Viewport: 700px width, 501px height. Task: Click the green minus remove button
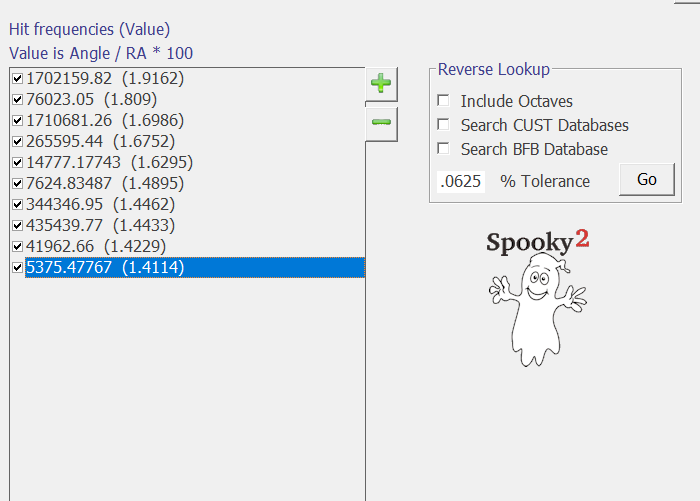tap(380, 123)
